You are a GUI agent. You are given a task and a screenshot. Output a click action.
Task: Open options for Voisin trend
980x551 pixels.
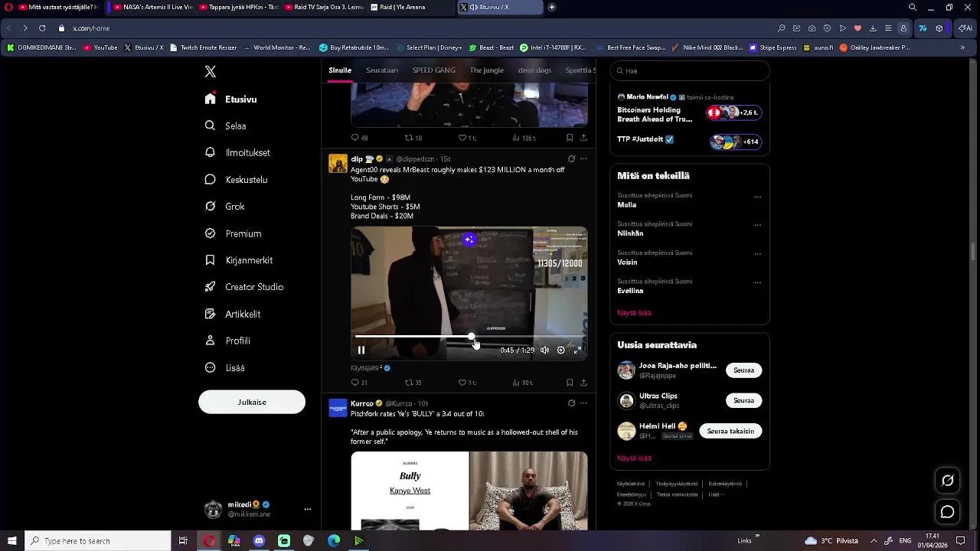[x=757, y=254]
